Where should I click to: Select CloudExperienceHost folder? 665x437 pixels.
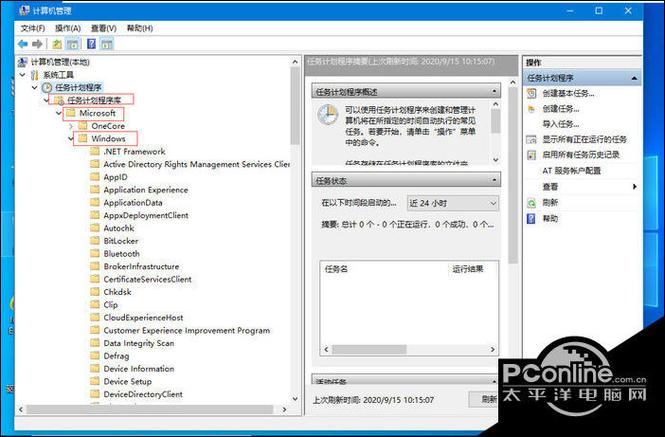[x=143, y=317]
